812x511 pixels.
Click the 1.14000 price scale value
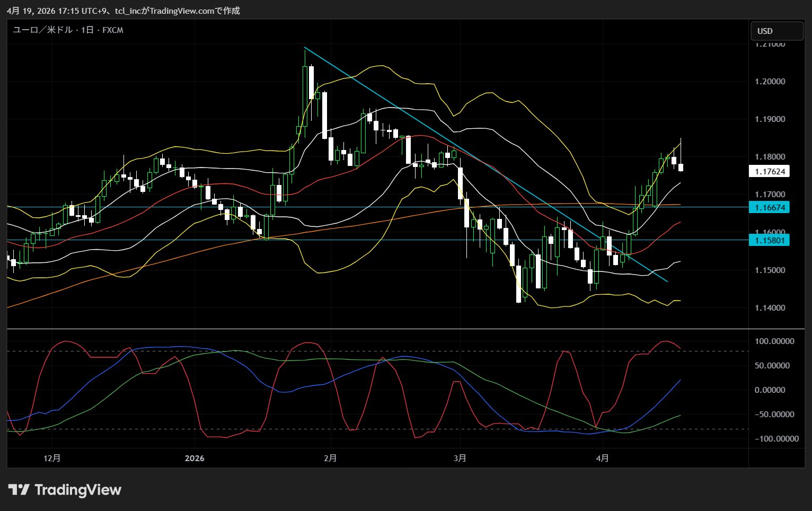tap(770, 308)
